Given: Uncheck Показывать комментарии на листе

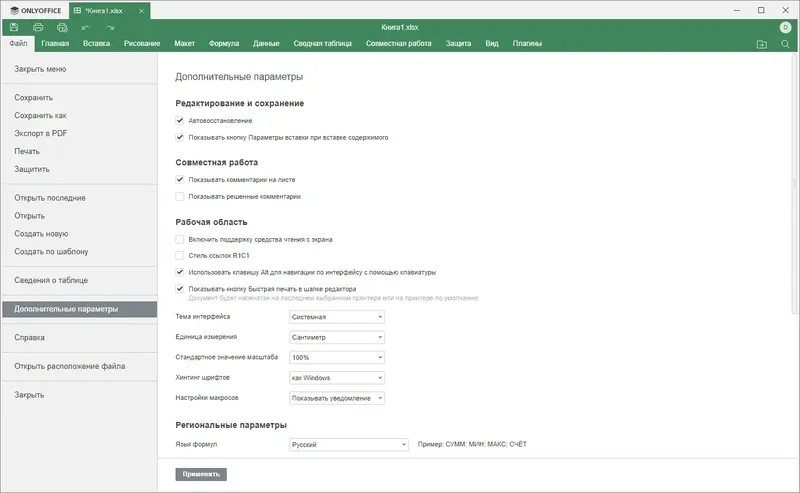Looking at the screenshot, I should click(180, 180).
